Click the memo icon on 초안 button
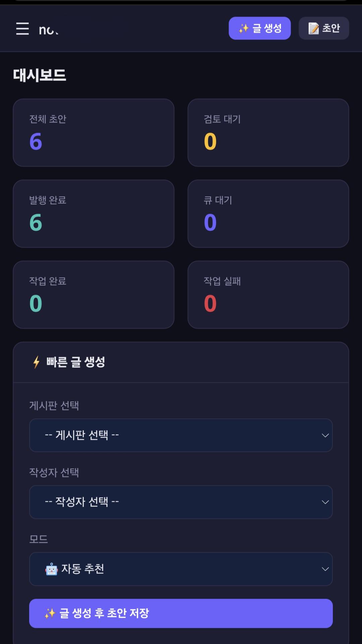The width and height of the screenshot is (362, 644). coord(313,29)
